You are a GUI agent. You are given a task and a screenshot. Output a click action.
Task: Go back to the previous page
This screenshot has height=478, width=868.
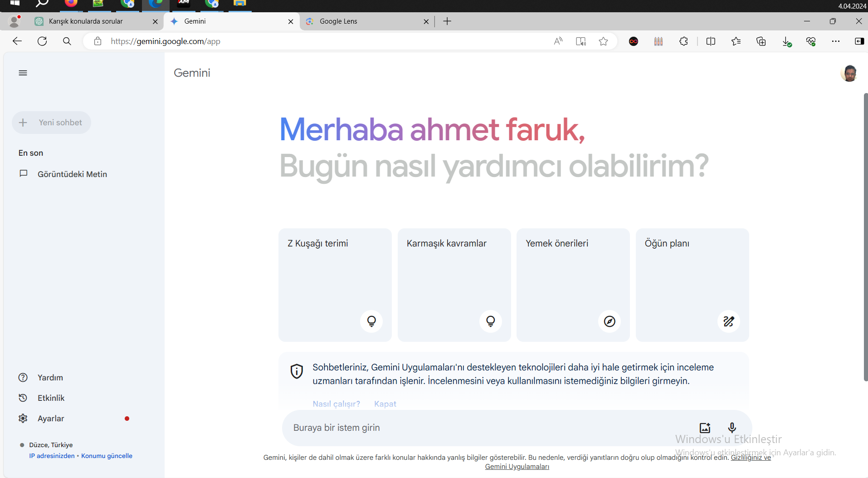pyautogui.click(x=17, y=41)
